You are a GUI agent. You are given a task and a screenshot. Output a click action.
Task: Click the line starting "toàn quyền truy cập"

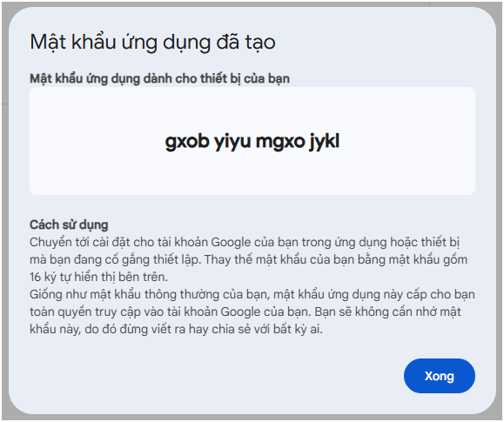[245, 311]
